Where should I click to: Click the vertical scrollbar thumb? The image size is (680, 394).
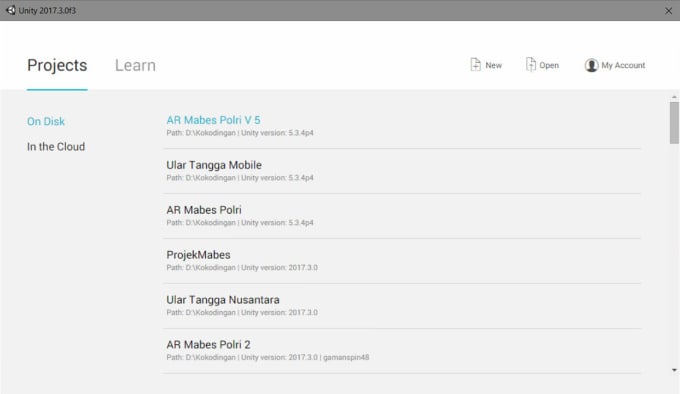(x=674, y=123)
